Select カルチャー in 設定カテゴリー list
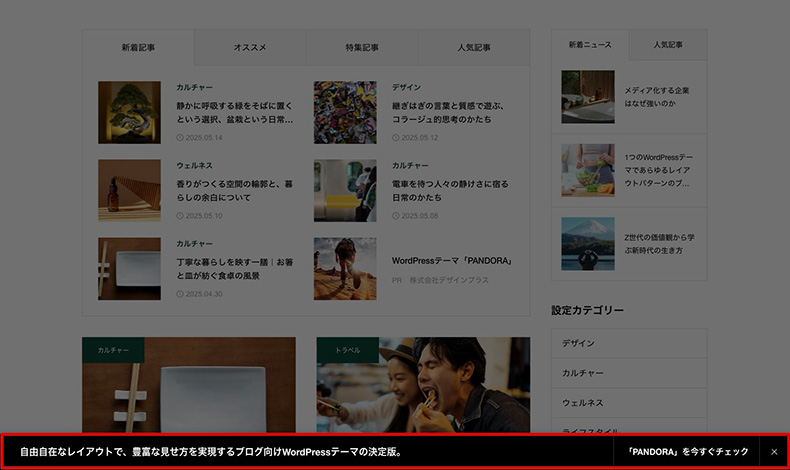This screenshot has width=790, height=470. (x=629, y=373)
